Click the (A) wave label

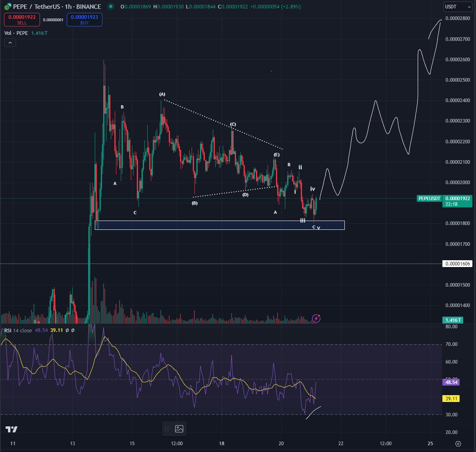click(x=162, y=94)
